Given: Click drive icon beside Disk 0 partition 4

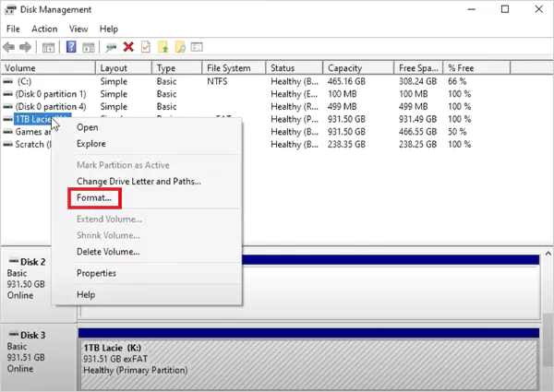Looking at the screenshot, I should click(x=7, y=107).
